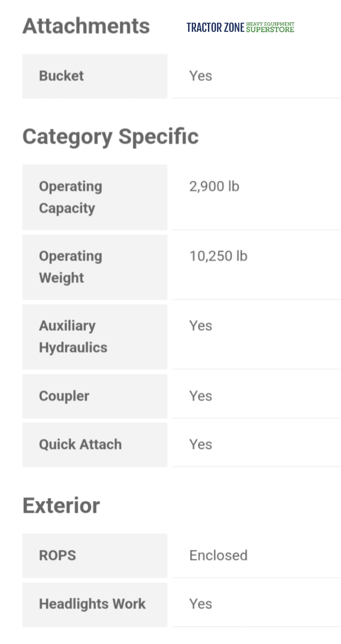
Task: Select the Category Specific heading
Action: (110, 136)
